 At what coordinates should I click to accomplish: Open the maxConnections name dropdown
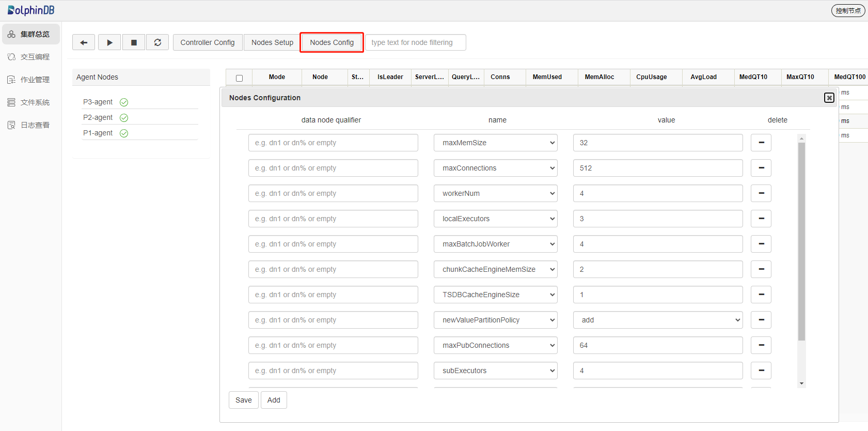pos(495,168)
